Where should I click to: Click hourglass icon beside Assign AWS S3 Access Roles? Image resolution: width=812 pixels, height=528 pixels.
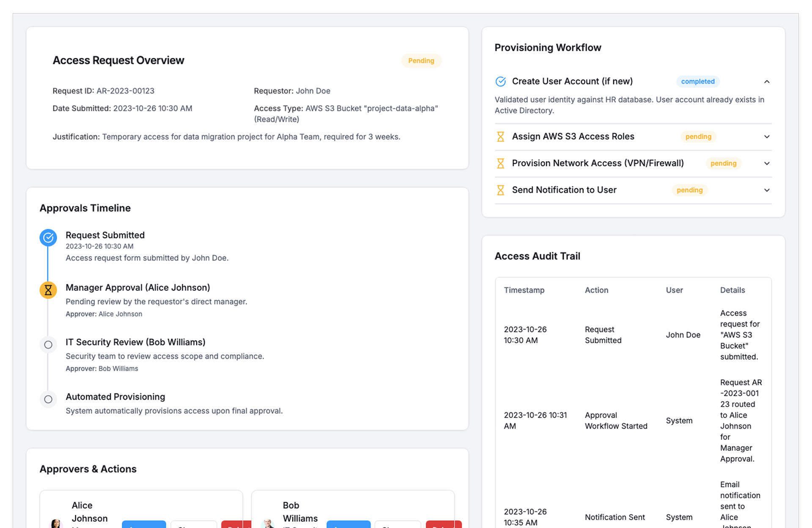[x=500, y=137]
